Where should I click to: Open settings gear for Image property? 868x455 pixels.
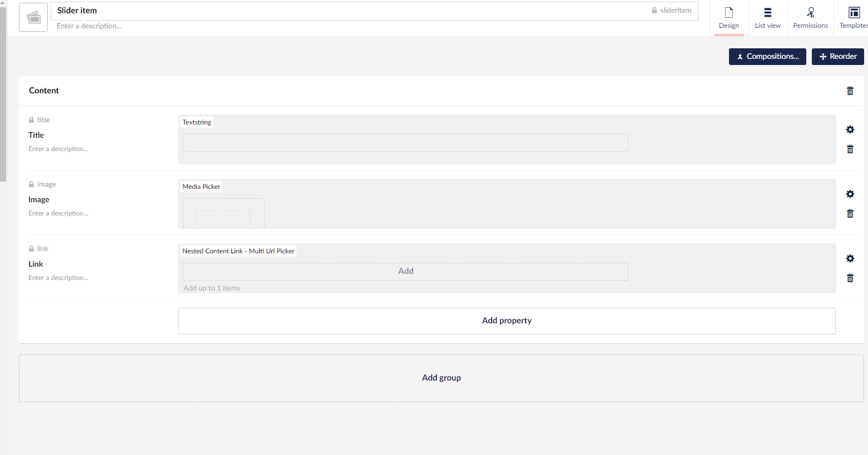coord(850,194)
